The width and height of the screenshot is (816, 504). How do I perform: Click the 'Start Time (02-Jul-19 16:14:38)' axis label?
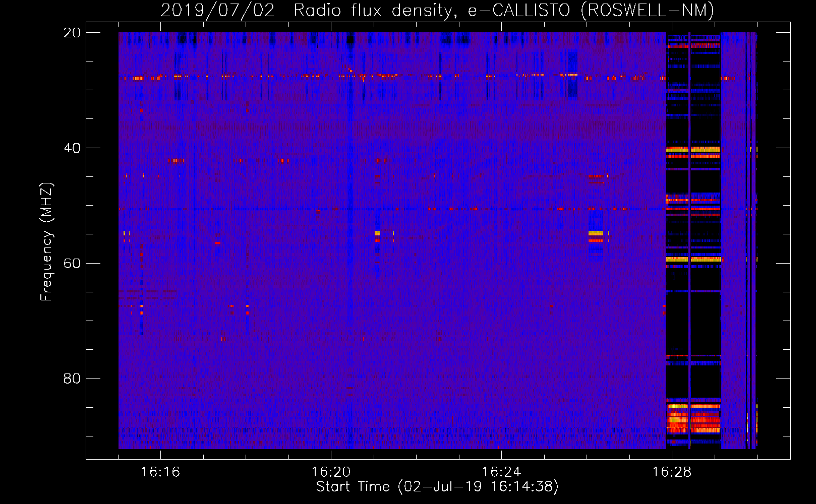pyautogui.click(x=437, y=487)
